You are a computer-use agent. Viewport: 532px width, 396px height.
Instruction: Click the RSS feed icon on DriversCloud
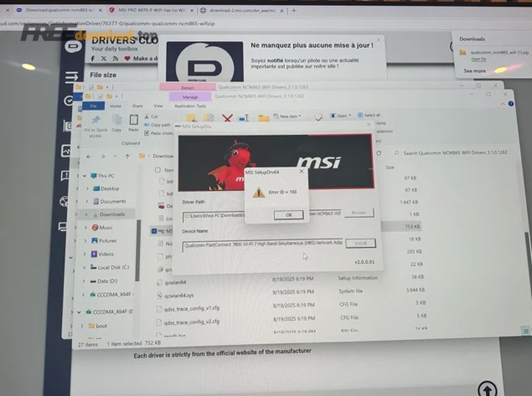115,59
